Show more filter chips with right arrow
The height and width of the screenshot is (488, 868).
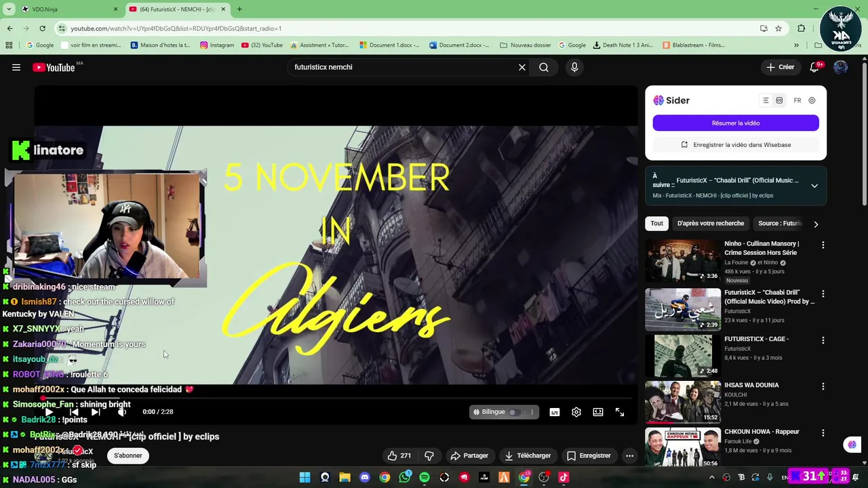pyautogui.click(x=816, y=224)
